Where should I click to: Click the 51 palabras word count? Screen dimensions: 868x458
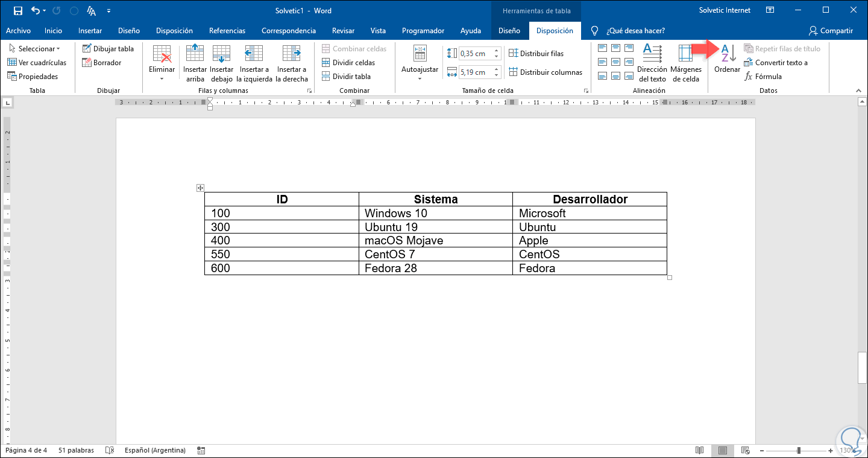click(77, 450)
